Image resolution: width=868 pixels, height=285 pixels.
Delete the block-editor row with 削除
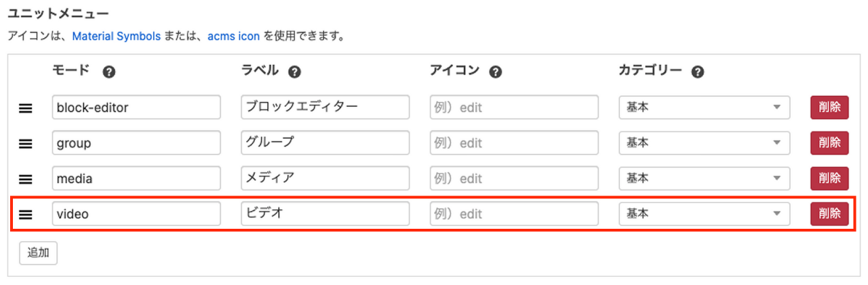(x=829, y=107)
